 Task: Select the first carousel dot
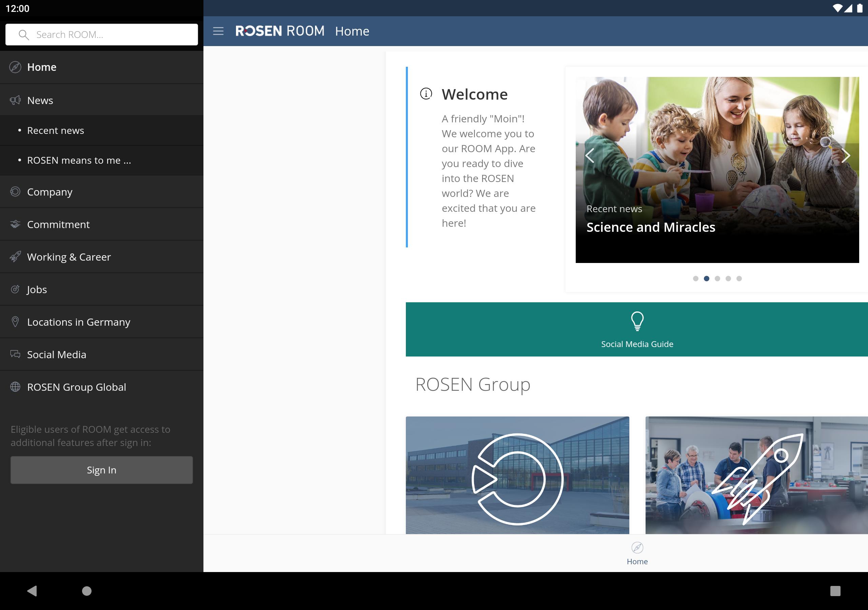[x=696, y=279]
